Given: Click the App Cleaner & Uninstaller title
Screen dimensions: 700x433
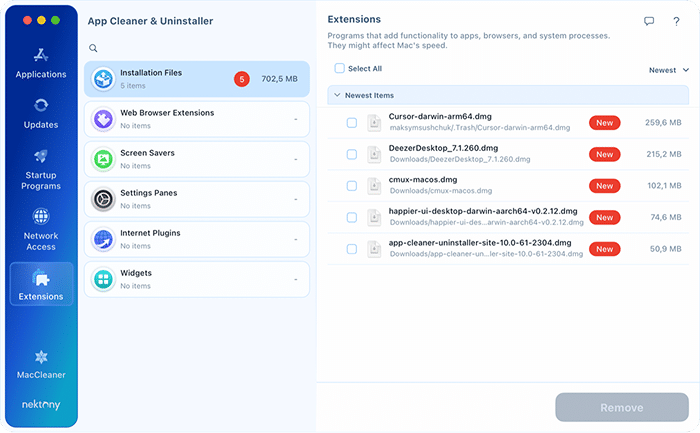Looking at the screenshot, I should pyautogui.click(x=150, y=21).
